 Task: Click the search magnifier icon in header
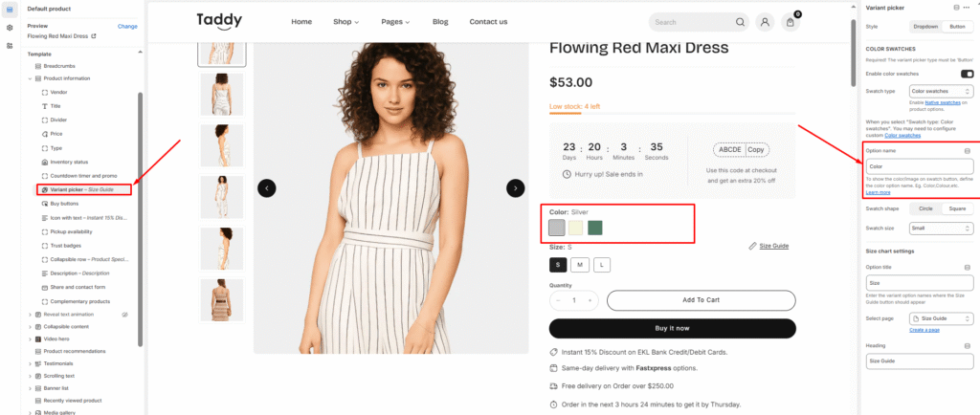point(741,22)
